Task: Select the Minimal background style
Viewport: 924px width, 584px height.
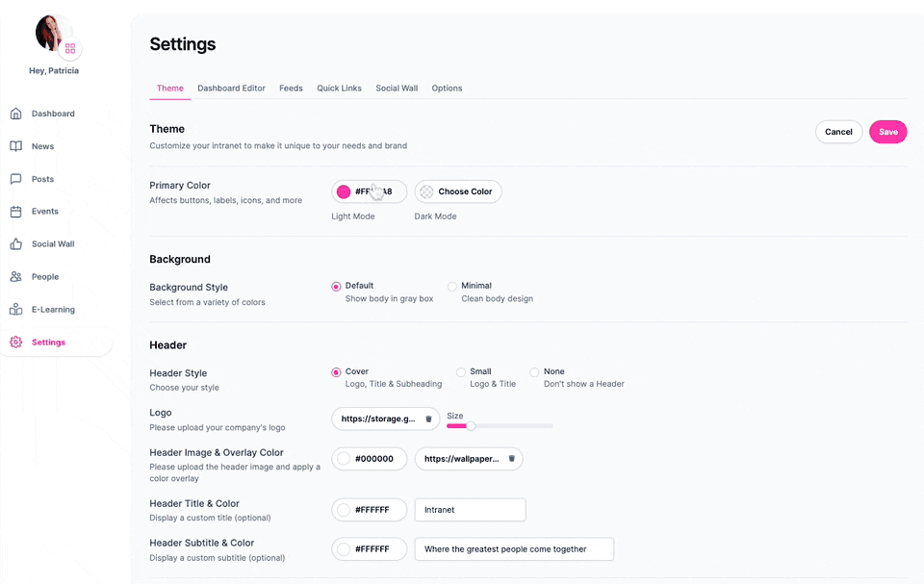Action: pyautogui.click(x=452, y=286)
